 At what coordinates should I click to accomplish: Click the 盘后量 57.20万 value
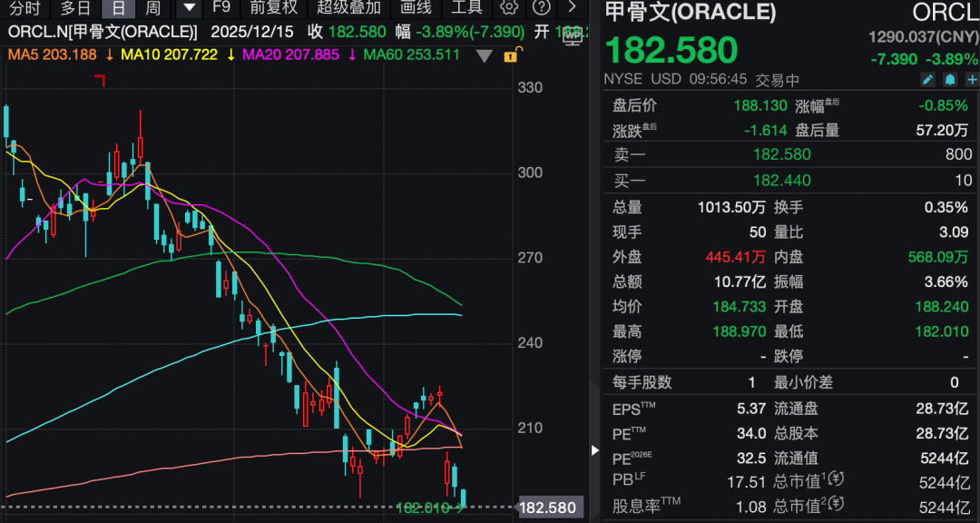click(x=942, y=130)
